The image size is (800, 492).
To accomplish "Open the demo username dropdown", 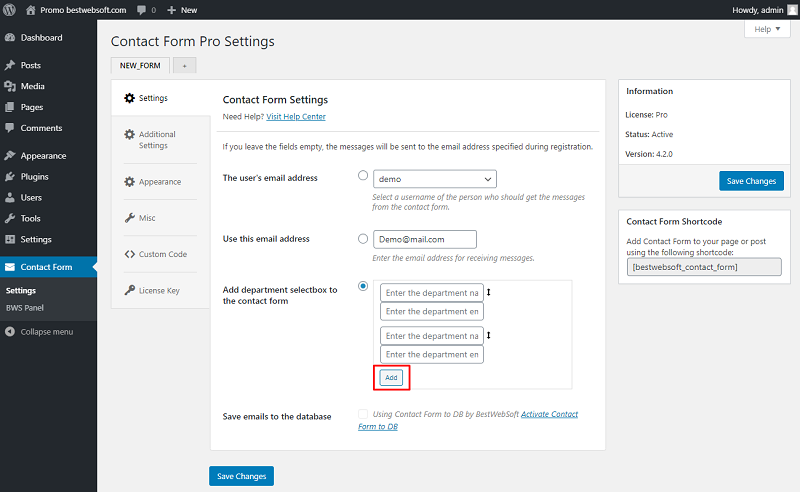I will tap(435, 179).
